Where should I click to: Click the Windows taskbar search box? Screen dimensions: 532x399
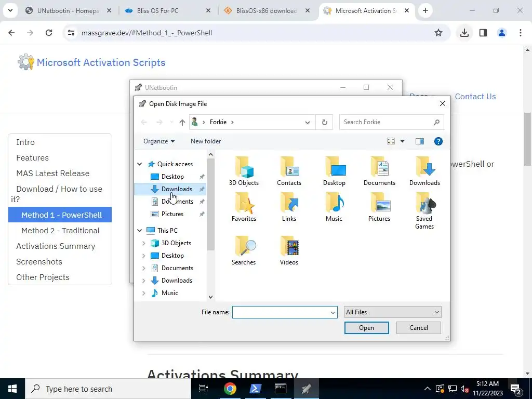coord(108,389)
